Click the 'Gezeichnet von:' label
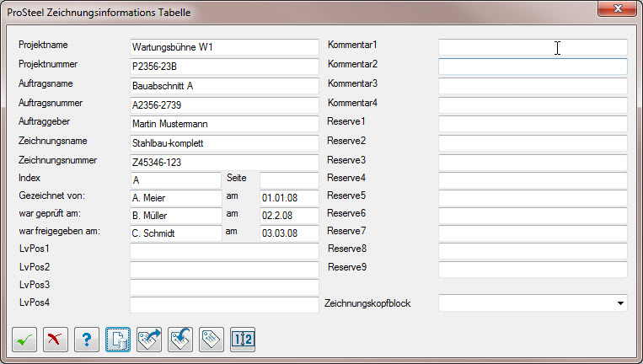This screenshot has width=643, height=364. pyautogui.click(x=51, y=195)
